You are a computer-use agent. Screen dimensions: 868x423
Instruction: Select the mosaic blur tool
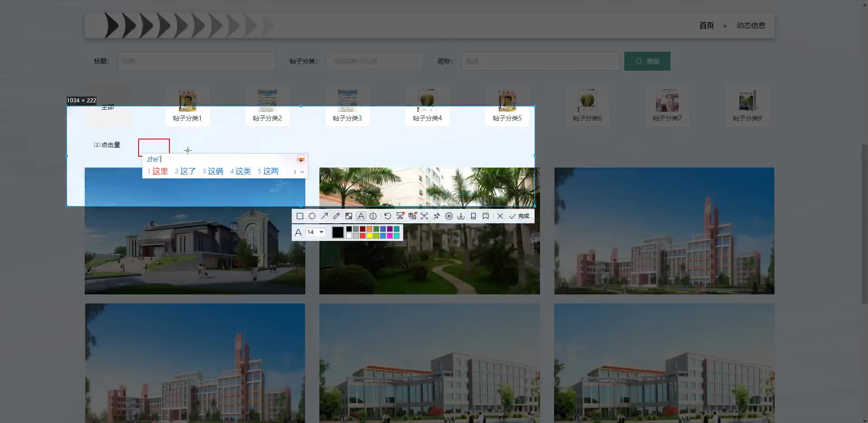point(349,216)
